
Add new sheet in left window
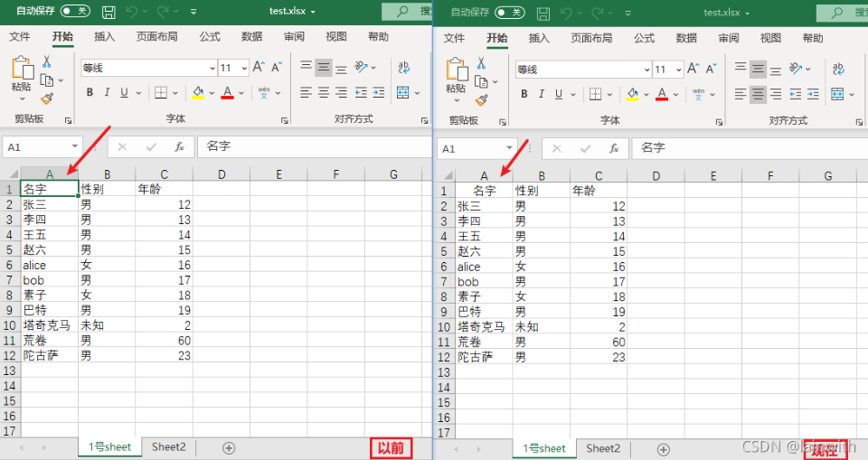(229, 448)
